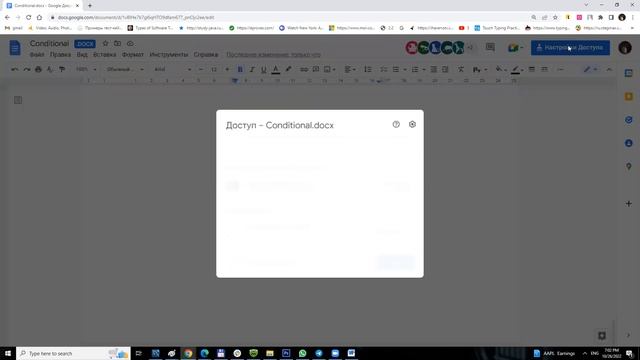Decrease the paragraph indent
The height and width of the screenshot is (360, 640).
pyautogui.click(x=433, y=69)
